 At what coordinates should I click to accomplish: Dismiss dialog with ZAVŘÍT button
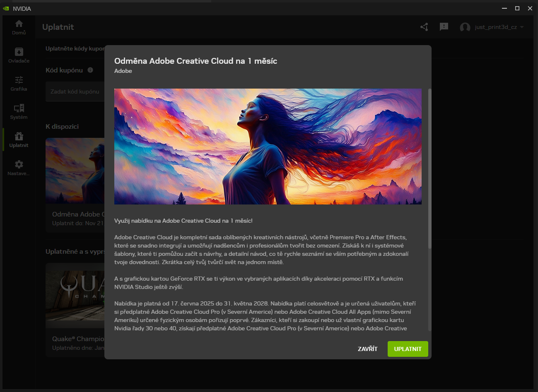coord(368,349)
